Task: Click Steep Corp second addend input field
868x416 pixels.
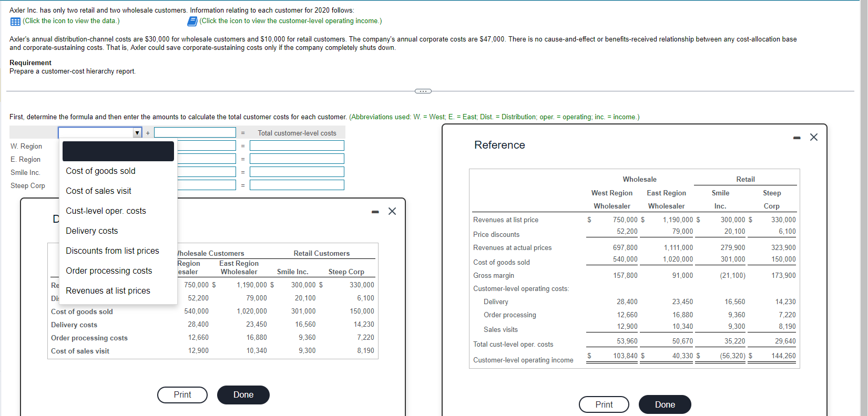Action: tap(206, 185)
